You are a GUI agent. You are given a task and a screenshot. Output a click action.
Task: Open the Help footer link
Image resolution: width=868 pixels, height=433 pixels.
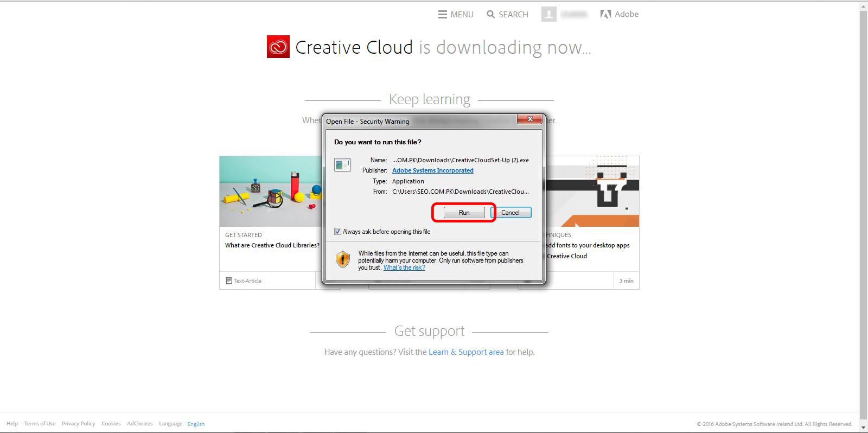click(12, 424)
